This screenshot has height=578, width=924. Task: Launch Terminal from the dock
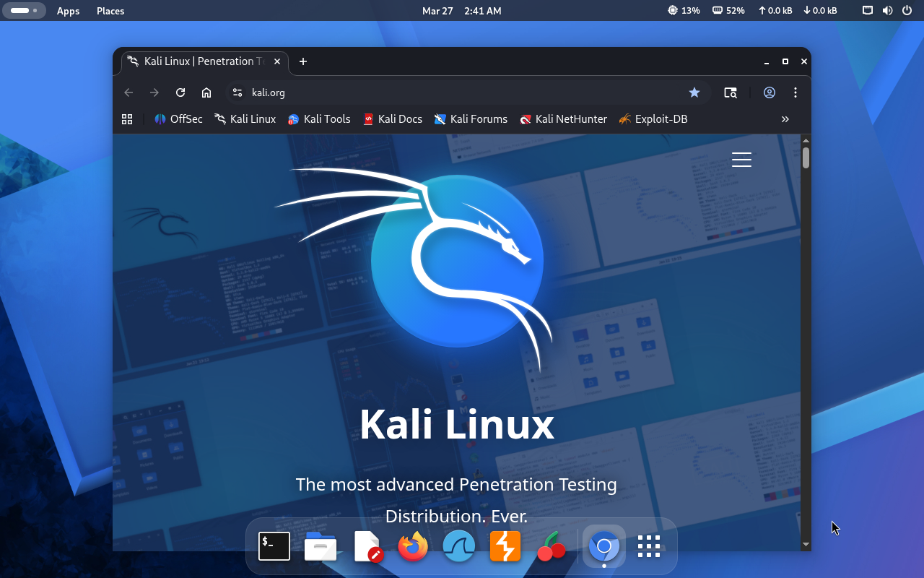click(274, 546)
